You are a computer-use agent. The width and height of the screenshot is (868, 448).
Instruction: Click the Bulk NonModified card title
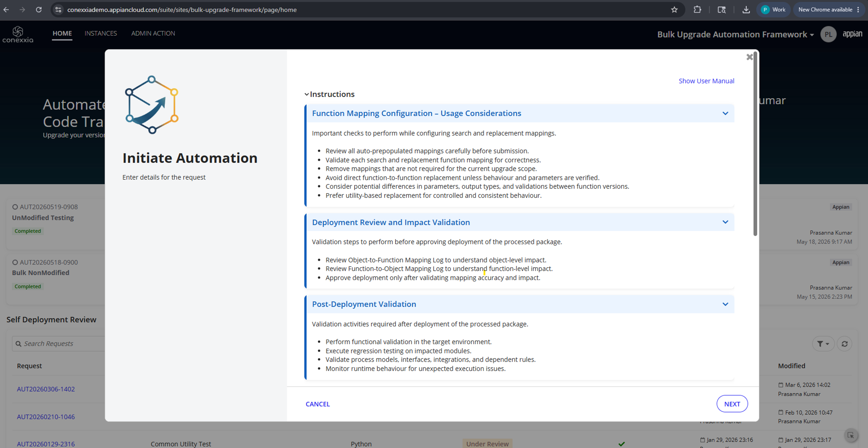pos(41,272)
